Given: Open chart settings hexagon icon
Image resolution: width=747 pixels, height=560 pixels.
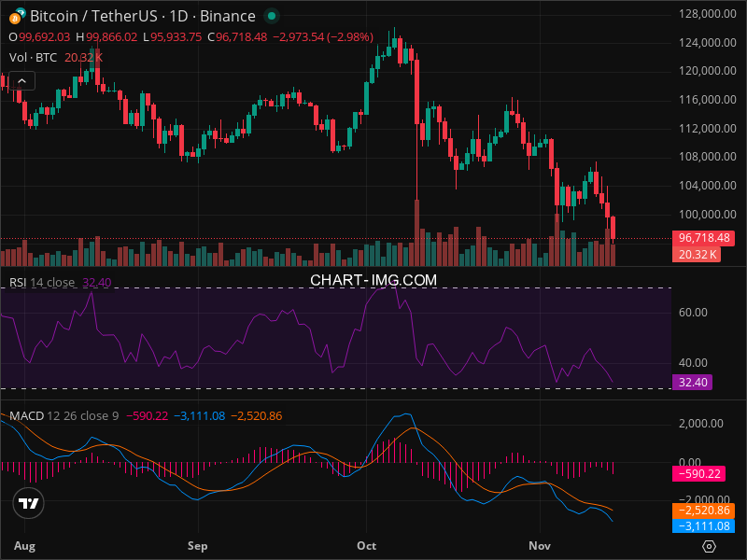Looking at the screenshot, I should tap(709, 545).
